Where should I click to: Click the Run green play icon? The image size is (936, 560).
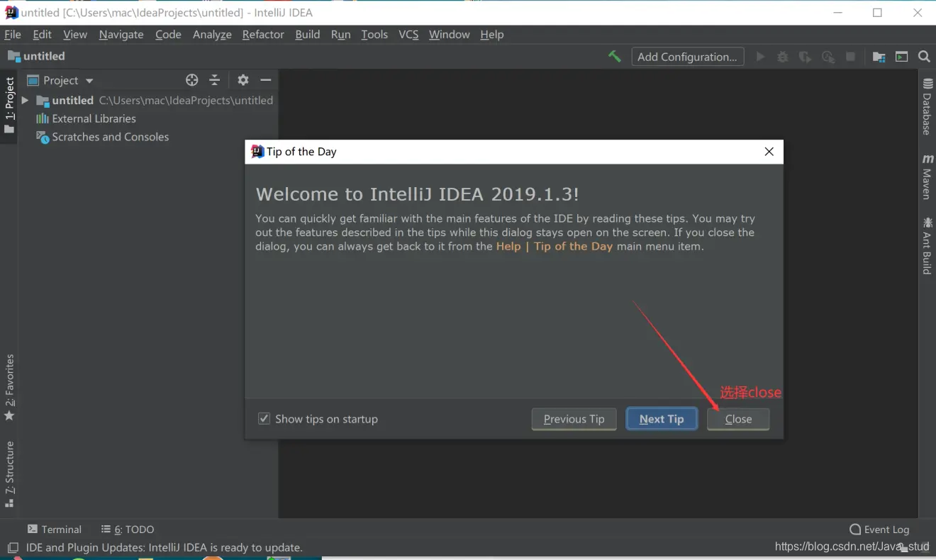(760, 57)
